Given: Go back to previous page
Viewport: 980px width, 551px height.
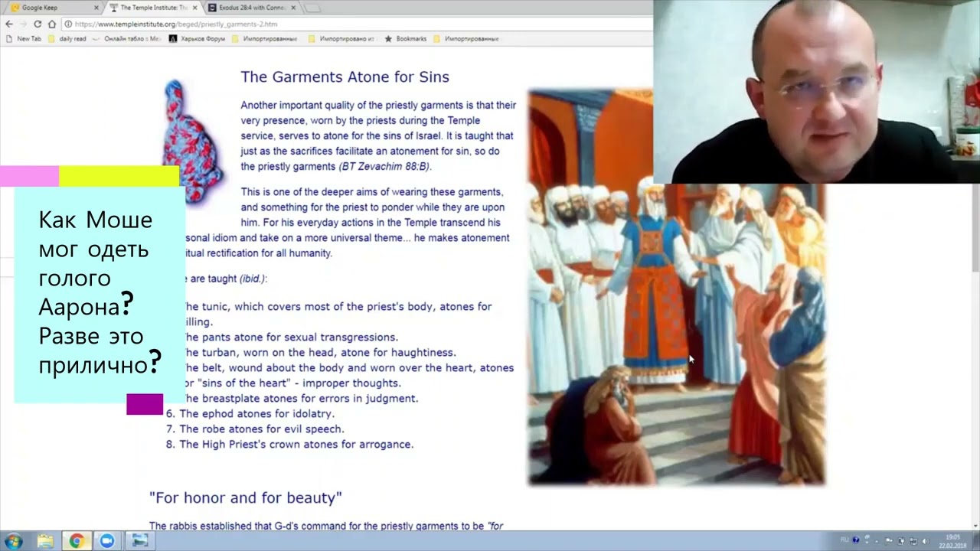Looking at the screenshot, I should [x=8, y=24].
